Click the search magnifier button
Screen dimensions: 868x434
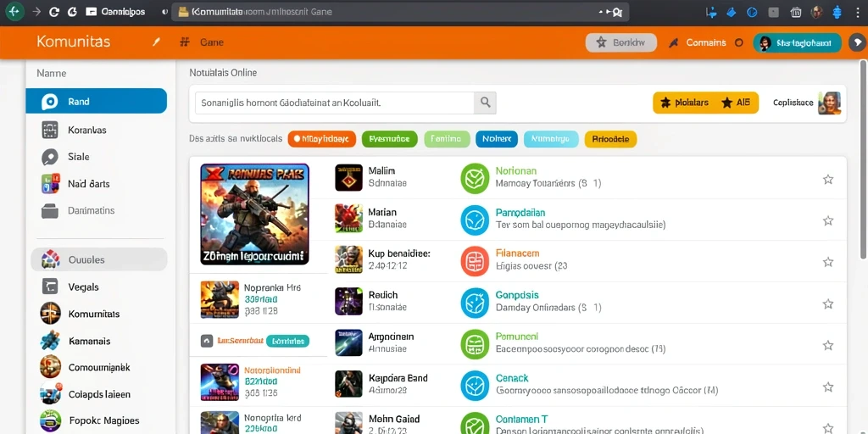pyautogui.click(x=485, y=103)
